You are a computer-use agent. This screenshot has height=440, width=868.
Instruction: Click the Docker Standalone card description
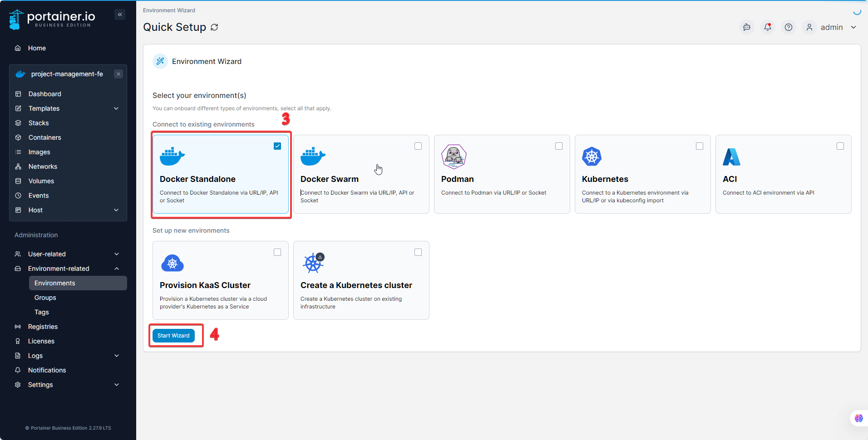tap(219, 196)
